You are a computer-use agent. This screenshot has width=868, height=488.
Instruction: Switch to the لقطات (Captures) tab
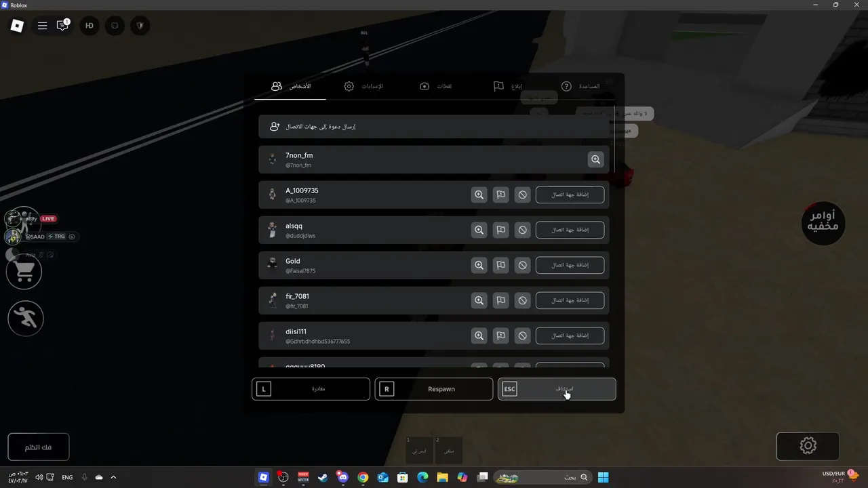(x=436, y=87)
